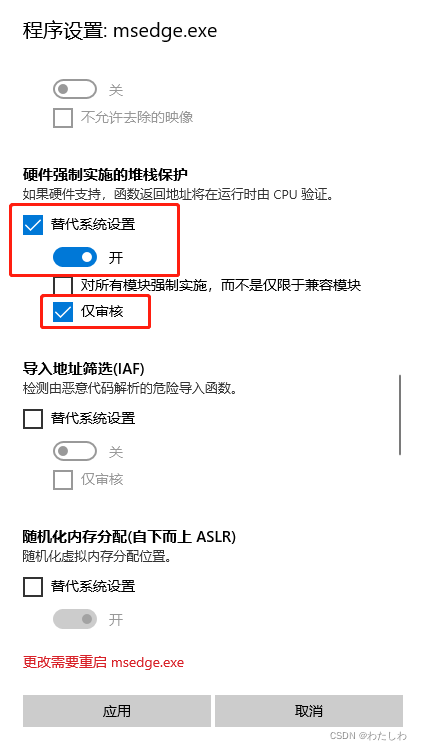Click the 随机化内存分配(自下而上 ASLR) heading
The height and width of the screenshot is (750, 422).
click(x=129, y=537)
